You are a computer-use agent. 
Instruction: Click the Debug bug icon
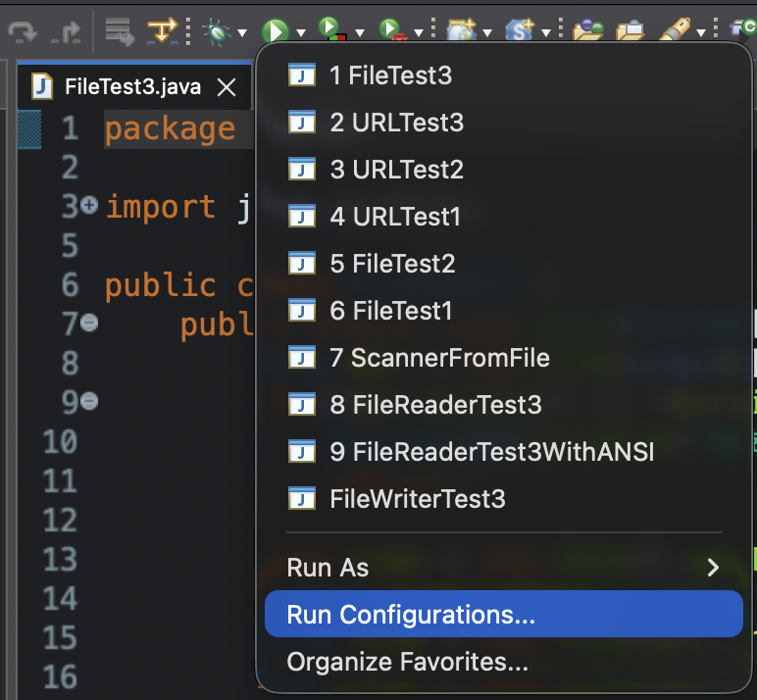(x=217, y=31)
